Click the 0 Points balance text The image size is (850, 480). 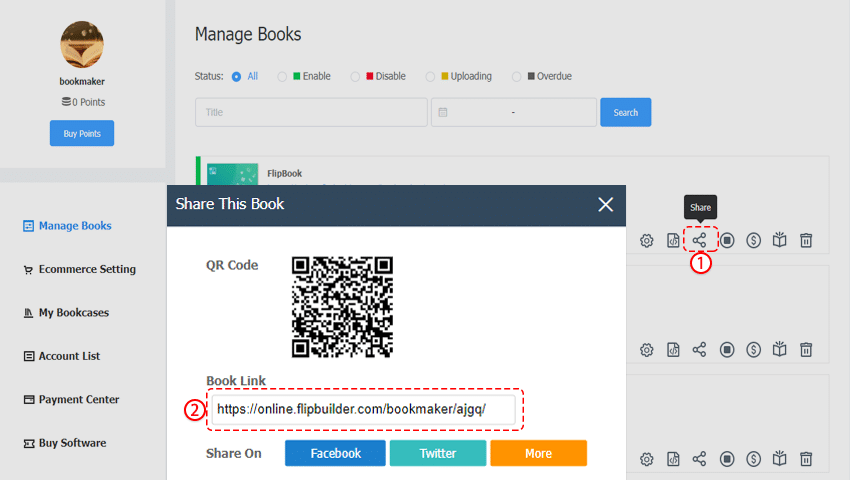pos(83,102)
